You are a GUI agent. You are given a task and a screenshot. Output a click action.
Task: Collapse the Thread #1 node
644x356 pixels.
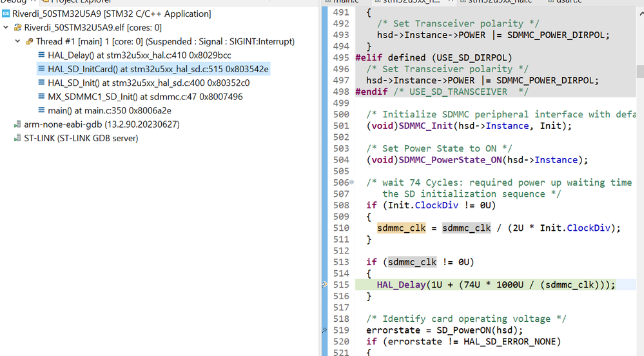click(x=17, y=41)
